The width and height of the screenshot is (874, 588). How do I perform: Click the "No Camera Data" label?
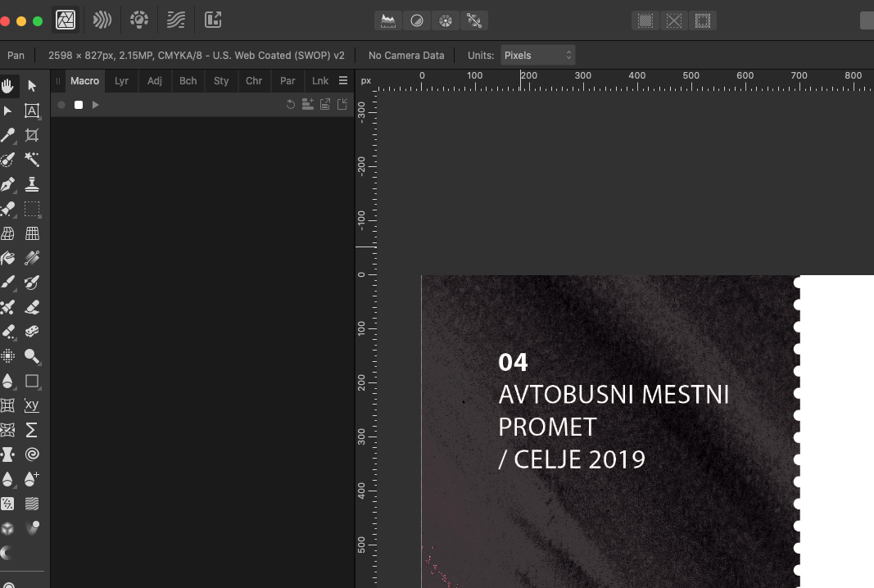pos(406,55)
